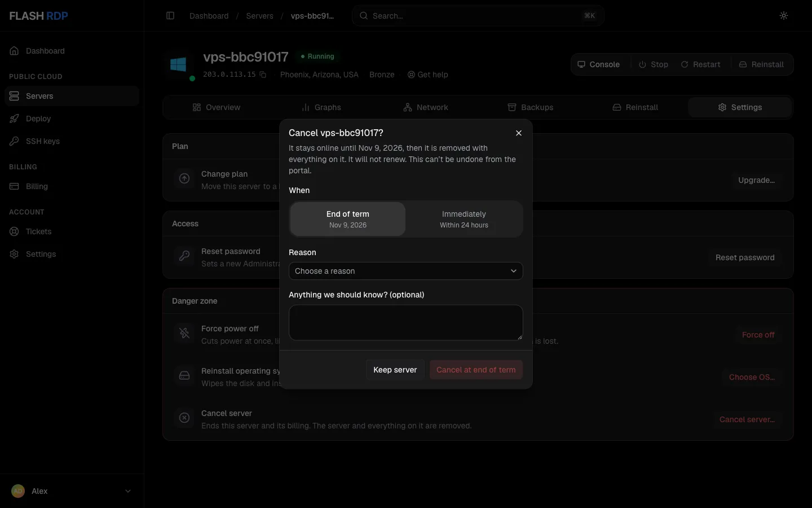Open the Backups tab
The image size is (812, 508).
coord(531,107)
